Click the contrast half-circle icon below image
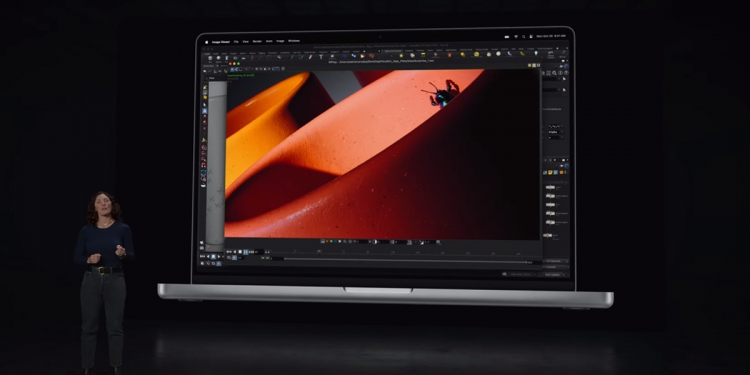 (x=375, y=242)
